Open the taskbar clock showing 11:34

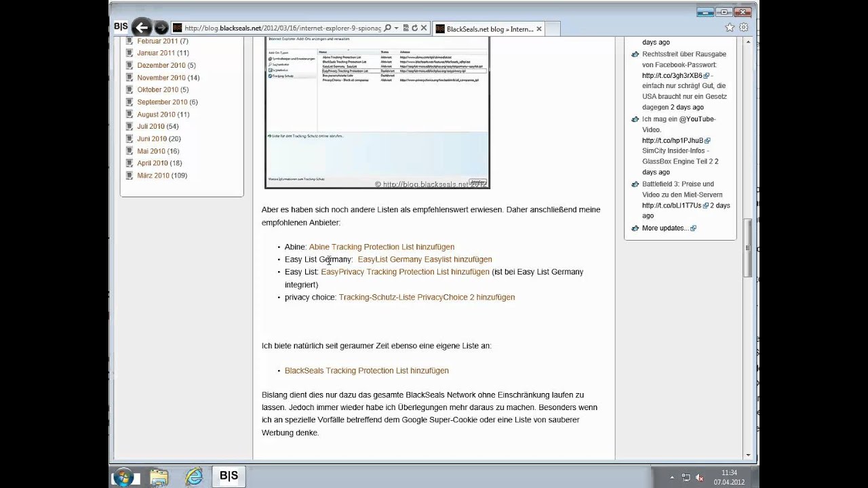coord(729,477)
